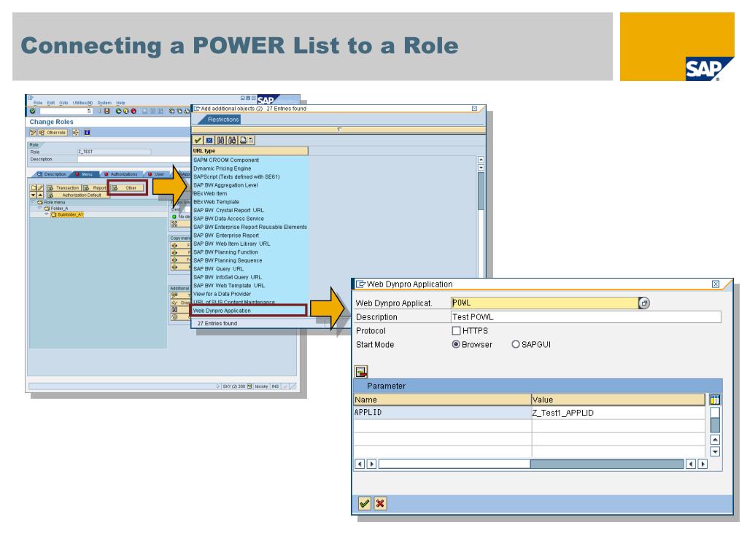Switch to the Authorizations tab
Image resolution: width=747 pixels, height=560 pixels.
[x=121, y=174]
